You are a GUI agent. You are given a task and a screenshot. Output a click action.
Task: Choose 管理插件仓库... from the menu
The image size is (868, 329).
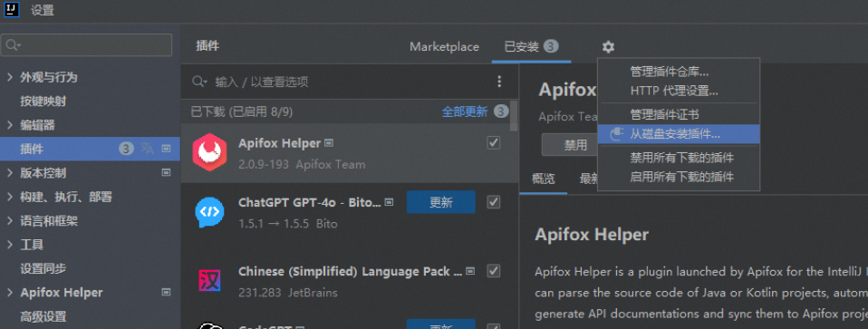coord(679,72)
